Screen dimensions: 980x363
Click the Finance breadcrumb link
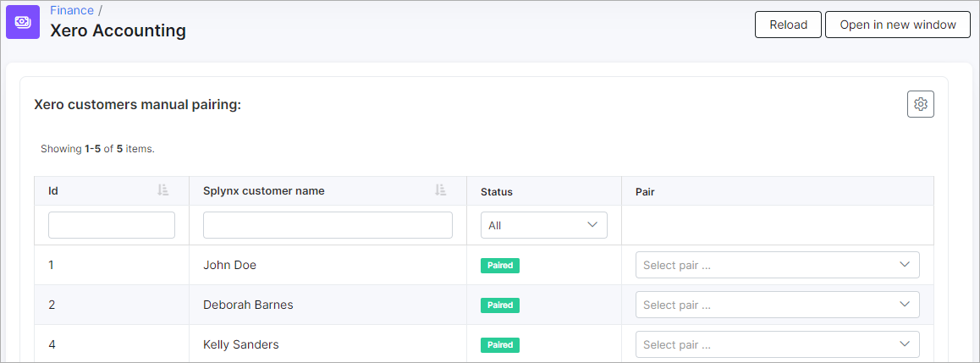tap(72, 10)
